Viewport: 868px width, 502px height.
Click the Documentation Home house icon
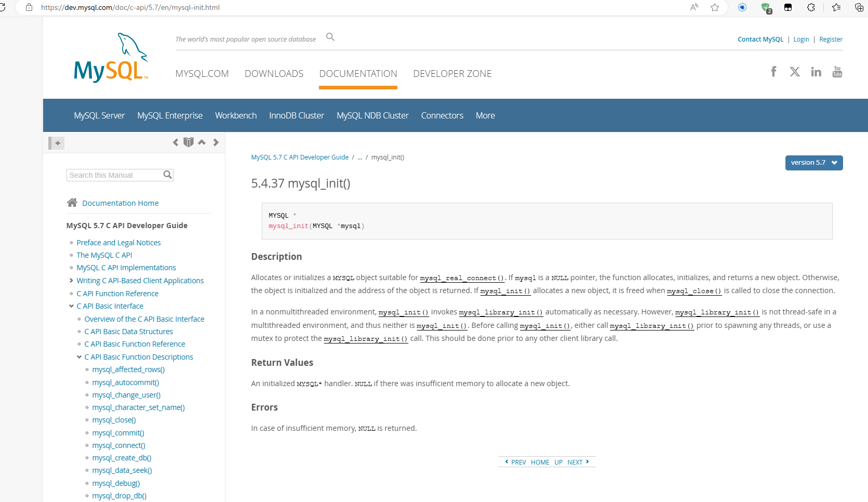click(72, 203)
